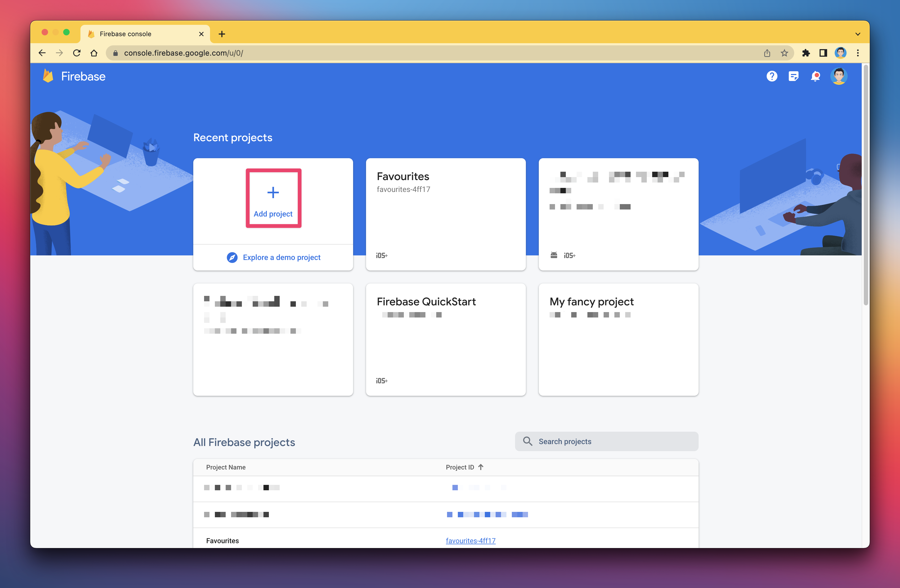900x588 pixels.
Task: Open the notifications bell
Action: (x=815, y=76)
